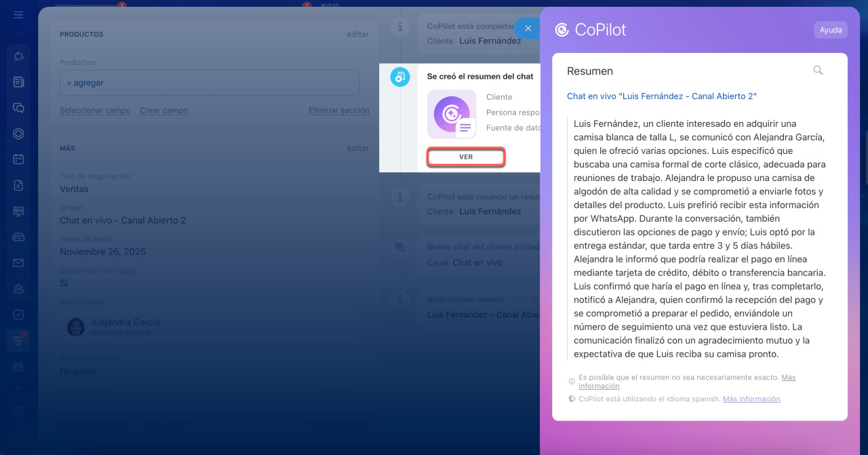
Task: Click the Ayuda help button
Action: [x=830, y=30]
